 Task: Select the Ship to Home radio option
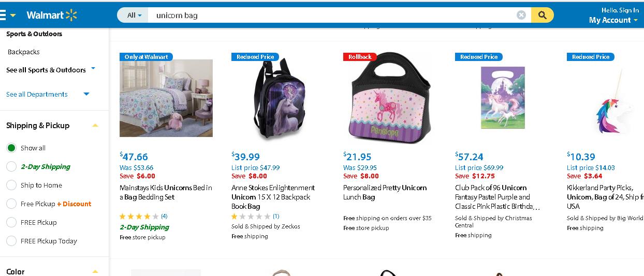[11, 185]
